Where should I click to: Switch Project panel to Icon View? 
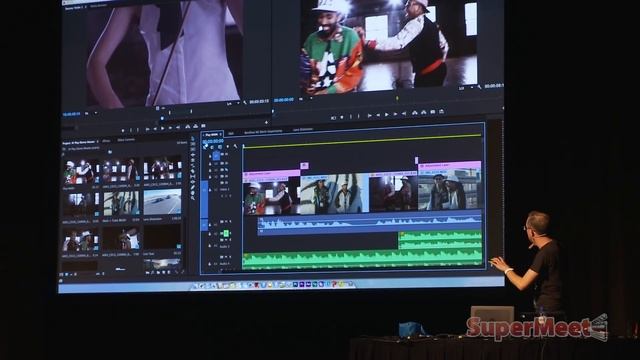coord(68,275)
